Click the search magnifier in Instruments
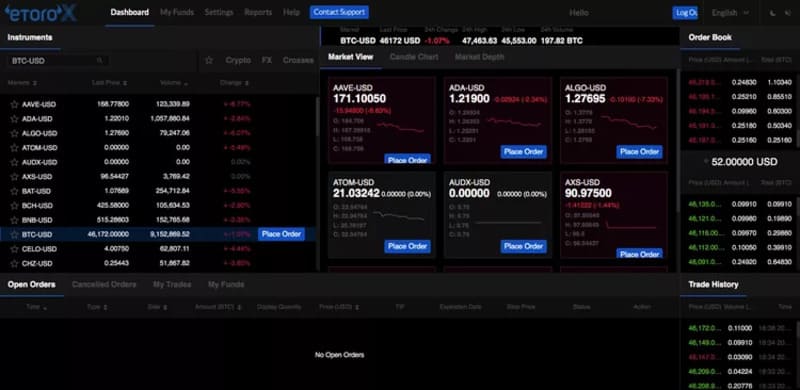This screenshot has width=800, height=390. coord(99,61)
